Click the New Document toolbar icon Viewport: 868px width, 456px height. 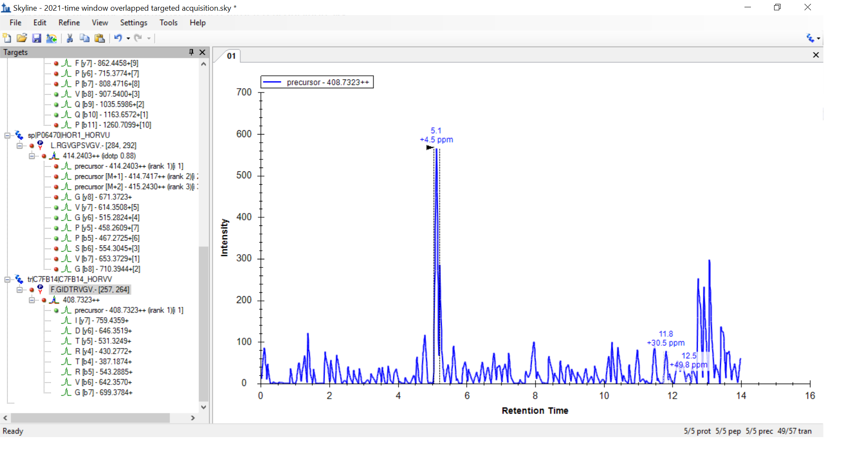pos(7,38)
